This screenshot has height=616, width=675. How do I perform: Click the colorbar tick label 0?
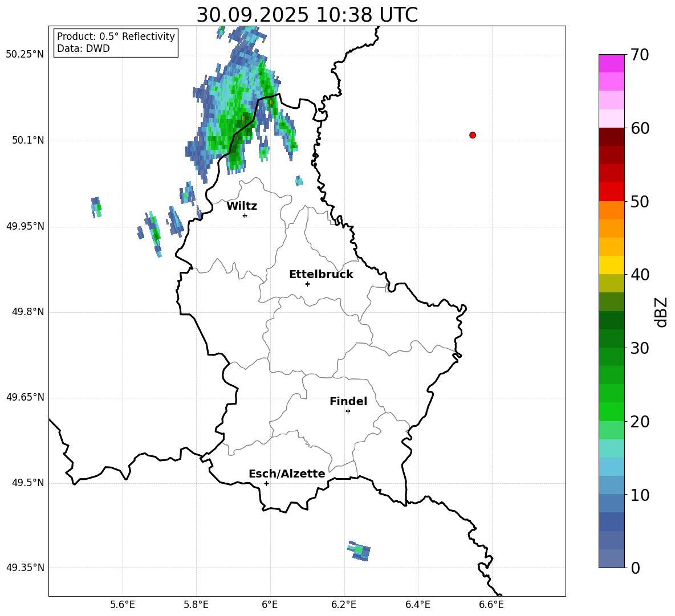[x=636, y=568]
